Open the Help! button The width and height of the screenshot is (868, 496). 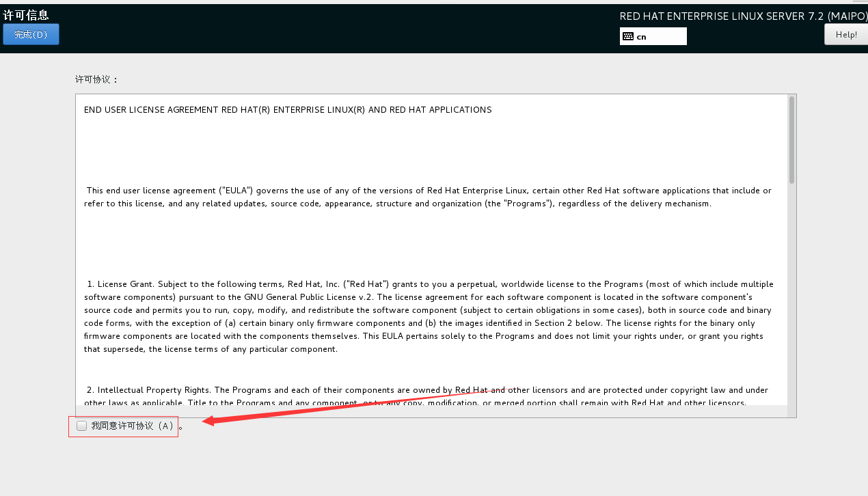[x=846, y=34]
